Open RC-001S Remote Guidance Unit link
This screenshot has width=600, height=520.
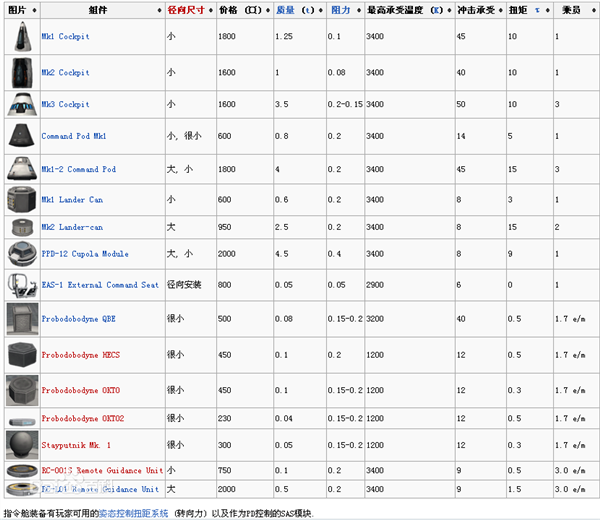102,470
